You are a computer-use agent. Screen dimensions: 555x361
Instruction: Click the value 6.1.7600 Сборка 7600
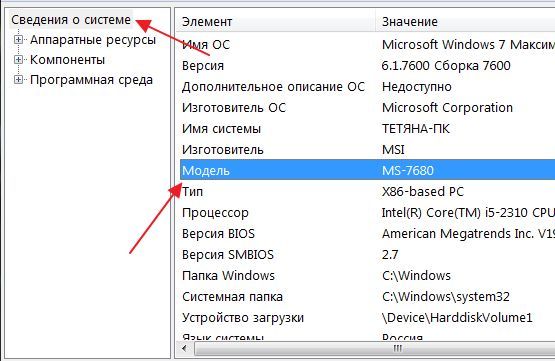point(446,66)
